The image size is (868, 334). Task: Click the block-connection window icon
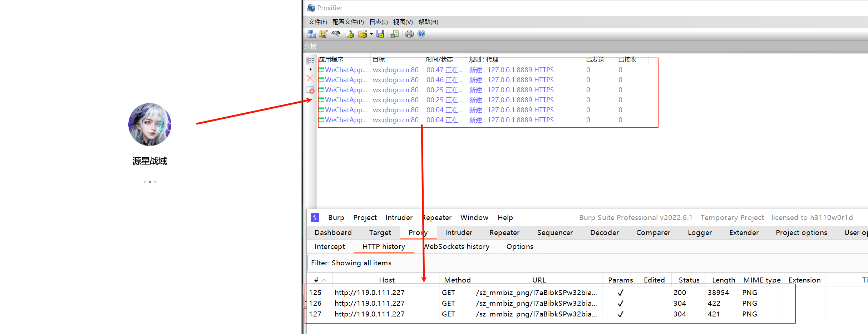310,89
